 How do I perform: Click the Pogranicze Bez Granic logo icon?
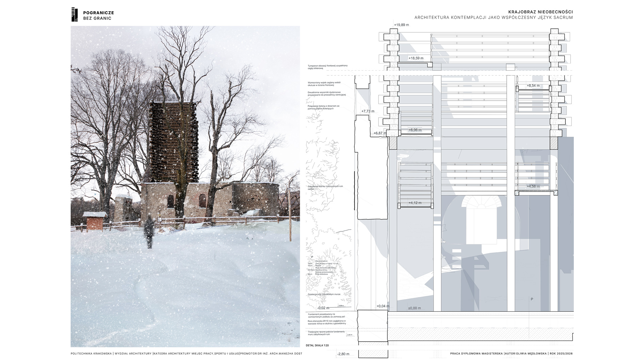74,15
